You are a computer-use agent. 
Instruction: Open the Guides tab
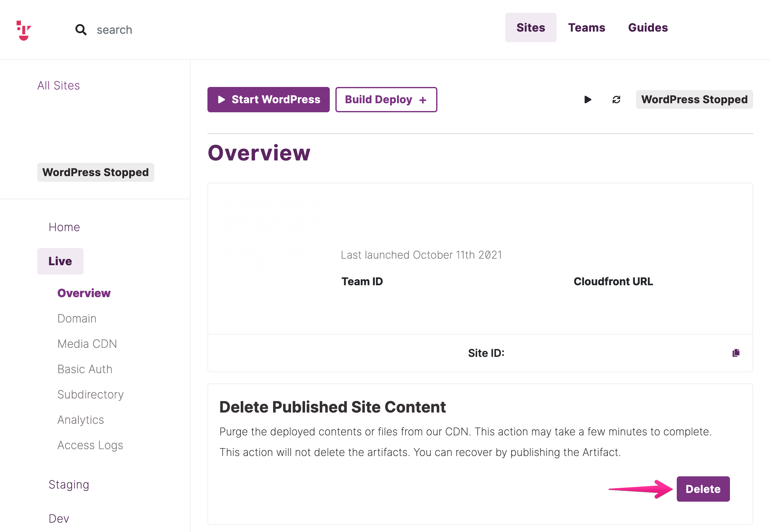tap(648, 27)
